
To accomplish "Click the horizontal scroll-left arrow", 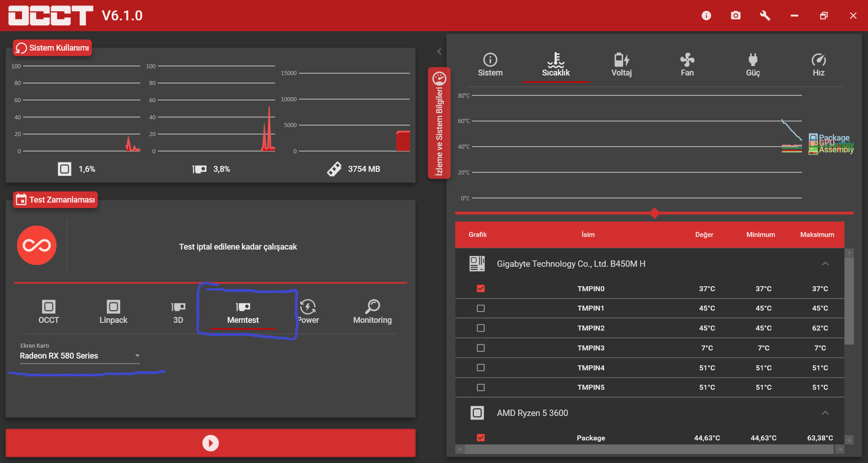I will [460, 449].
